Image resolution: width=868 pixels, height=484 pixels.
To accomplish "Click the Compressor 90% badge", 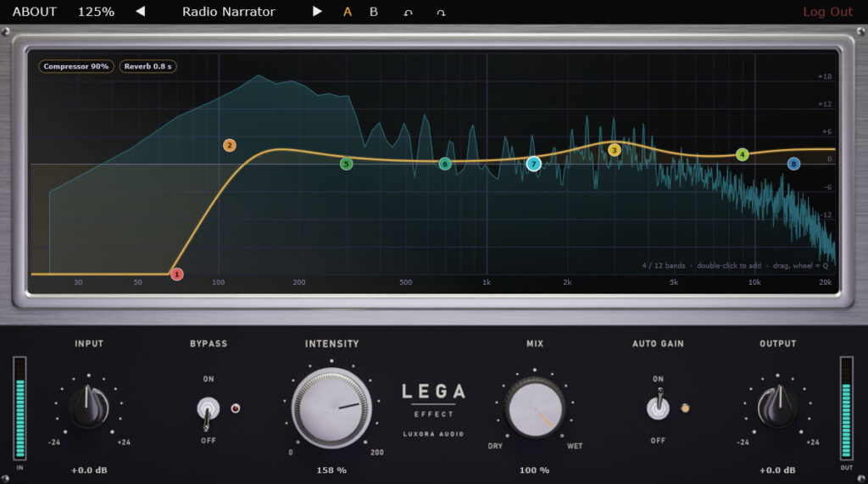I will (x=75, y=66).
